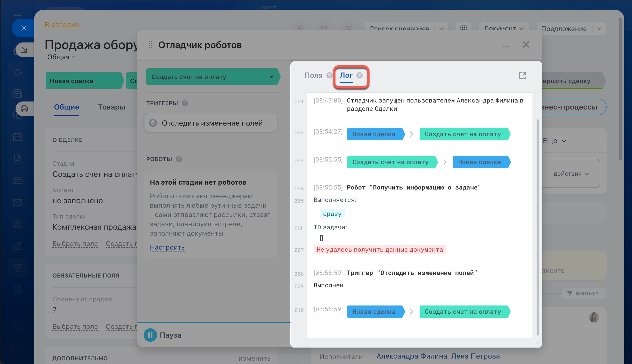Click the print icon on left sidebar

click(x=24, y=109)
